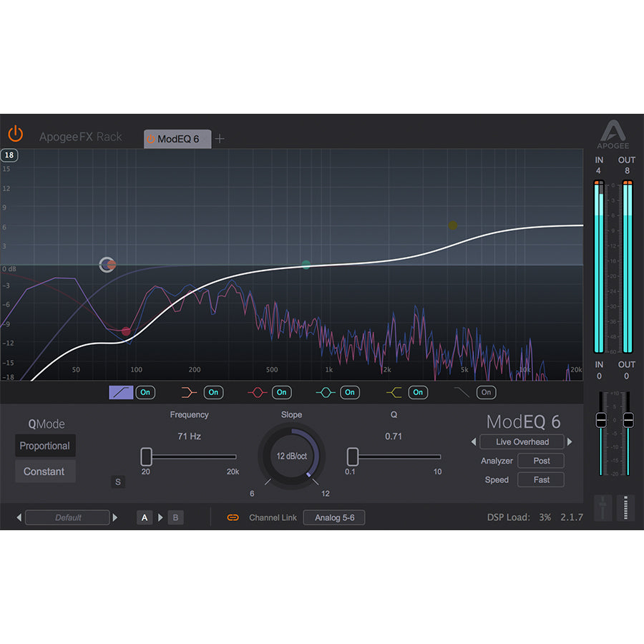The image size is (644, 644).
Task: Enable Constant Q mode
Action: tap(44, 472)
